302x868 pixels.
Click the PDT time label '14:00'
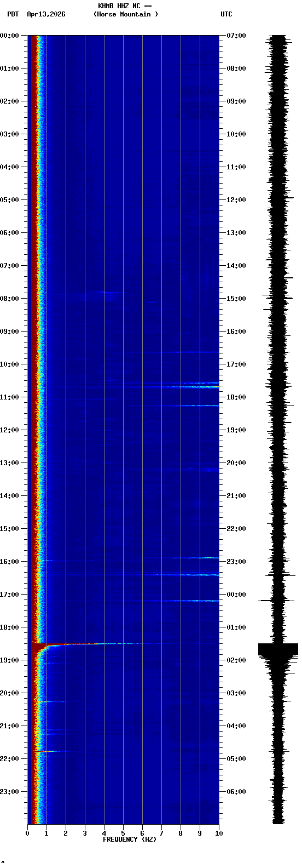(x=9, y=496)
